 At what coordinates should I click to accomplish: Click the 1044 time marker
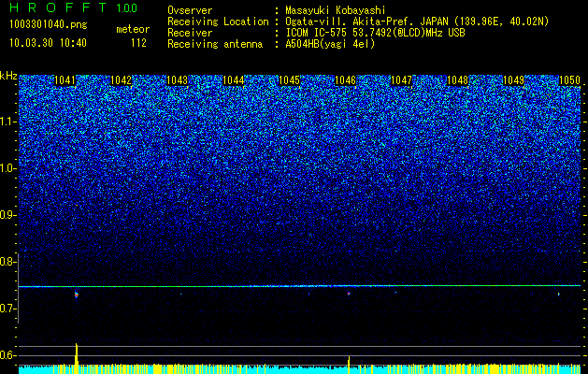click(x=234, y=80)
